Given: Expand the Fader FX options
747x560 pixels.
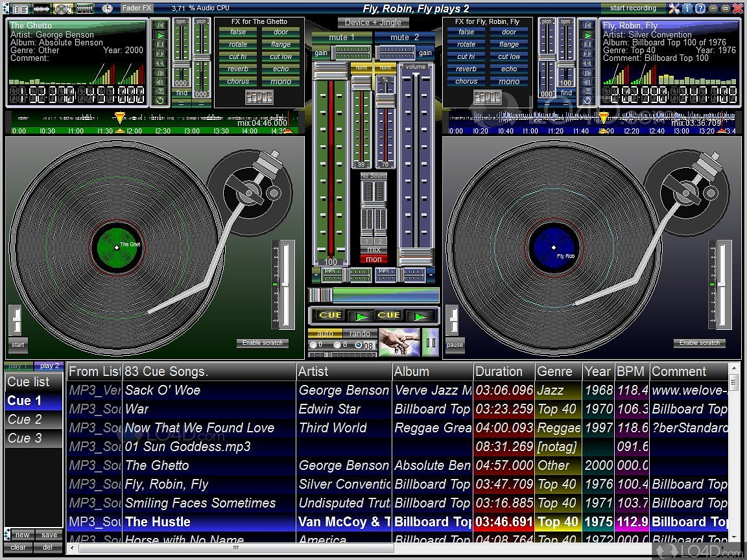Looking at the screenshot, I should [137, 8].
